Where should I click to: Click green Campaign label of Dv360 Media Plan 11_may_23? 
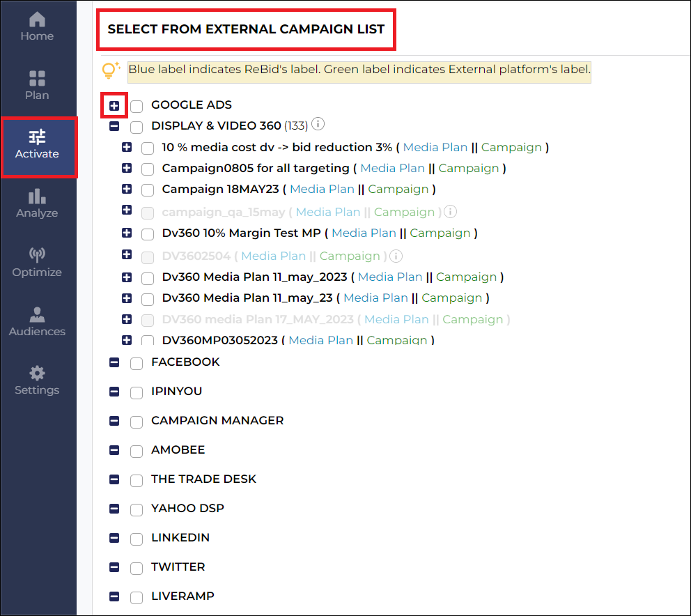coord(451,298)
